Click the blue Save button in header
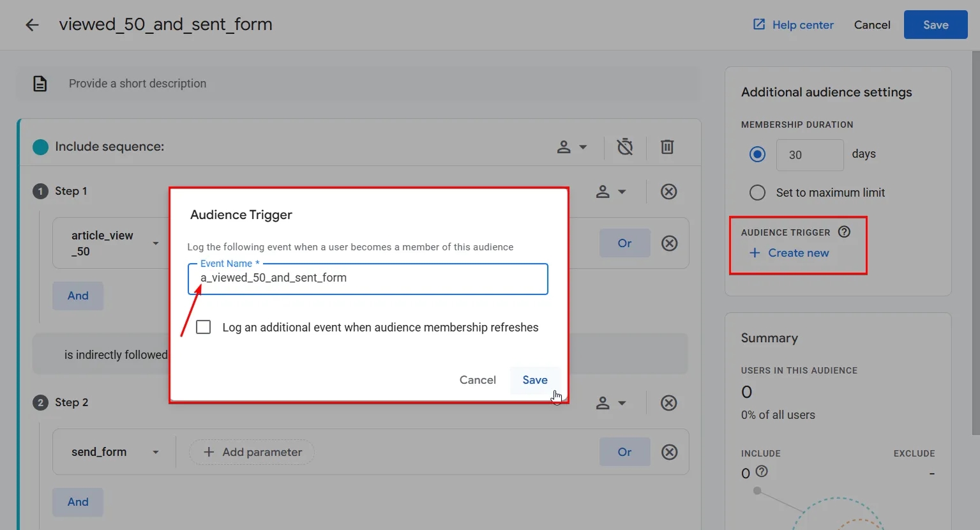The height and width of the screenshot is (530, 980). tap(935, 25)
